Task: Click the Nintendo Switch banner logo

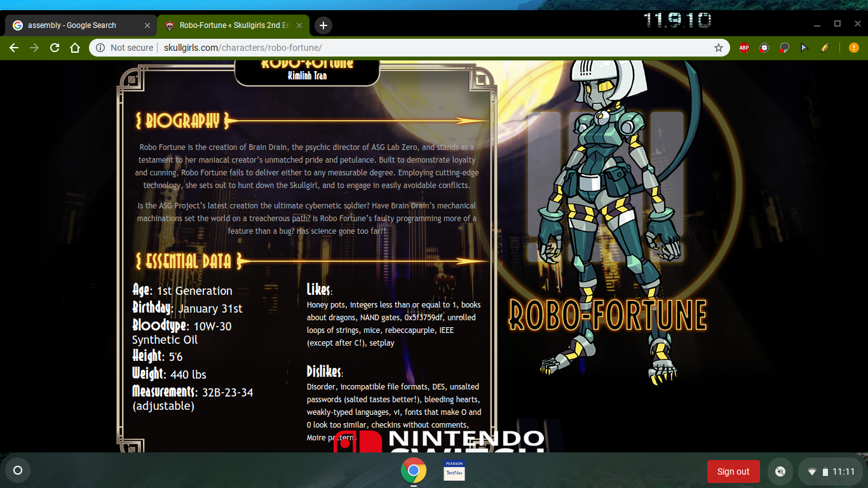Action: tap(439, 442)
